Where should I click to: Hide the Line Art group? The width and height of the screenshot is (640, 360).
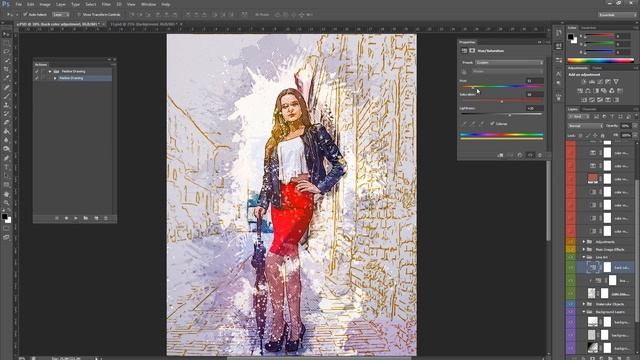[x=571, y=257]
